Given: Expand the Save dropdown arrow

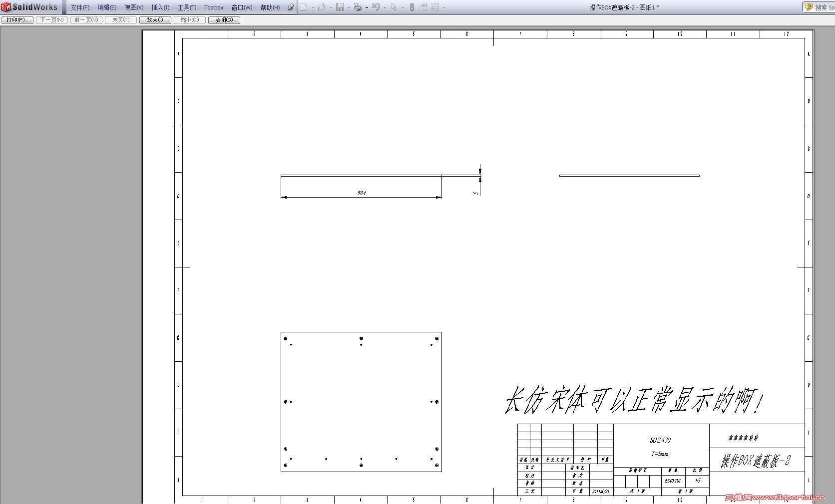Looking at the screenshot, I should click(x=349, y=7).
